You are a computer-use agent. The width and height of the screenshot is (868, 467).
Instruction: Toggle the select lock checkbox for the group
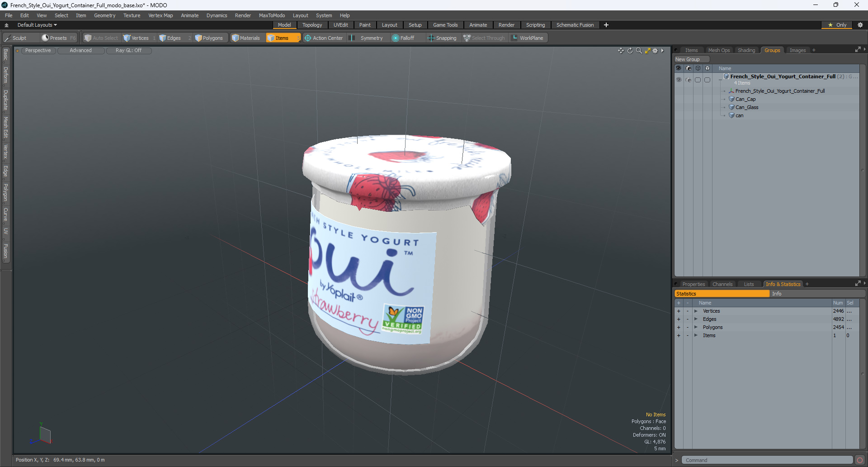(698, 80)
